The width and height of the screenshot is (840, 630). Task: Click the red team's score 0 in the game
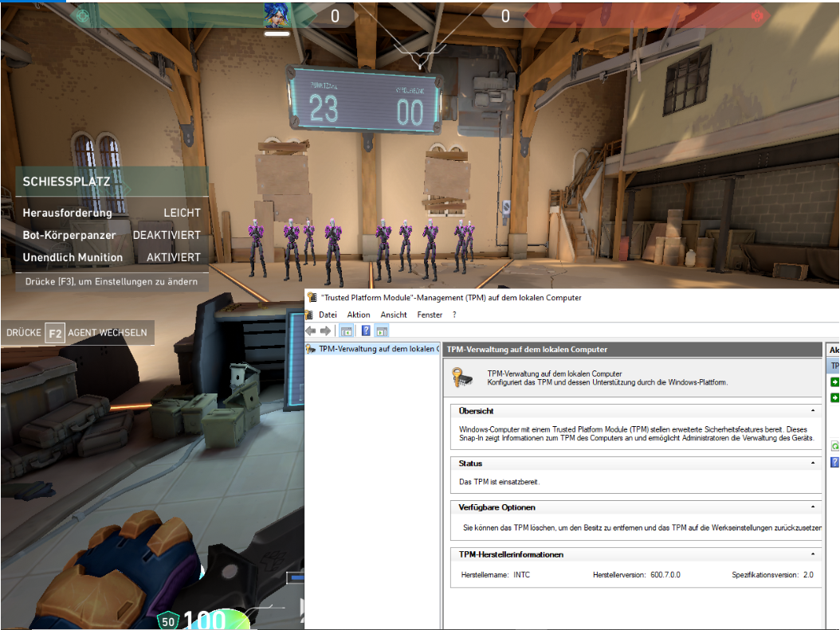[505, 16]
